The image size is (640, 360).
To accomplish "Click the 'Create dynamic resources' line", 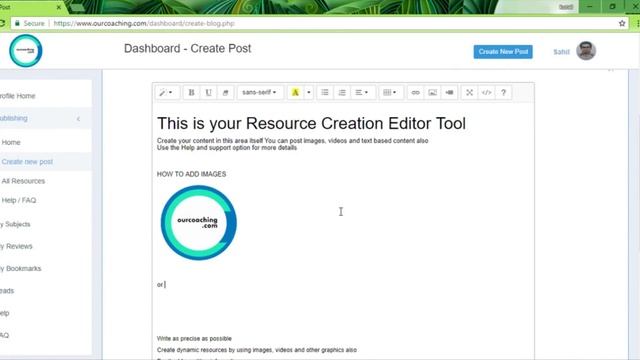I will 257,350.
